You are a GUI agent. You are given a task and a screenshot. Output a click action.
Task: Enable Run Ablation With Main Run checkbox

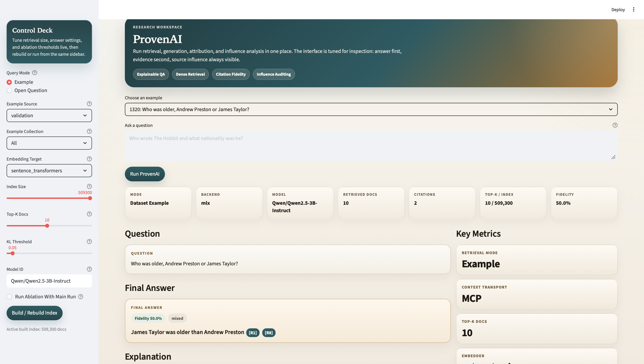(x=9, y=297)
